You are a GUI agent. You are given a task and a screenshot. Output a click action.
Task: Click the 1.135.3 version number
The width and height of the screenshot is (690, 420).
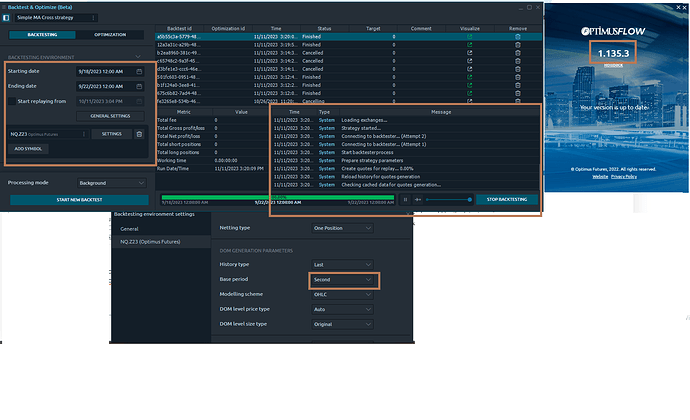613,54
